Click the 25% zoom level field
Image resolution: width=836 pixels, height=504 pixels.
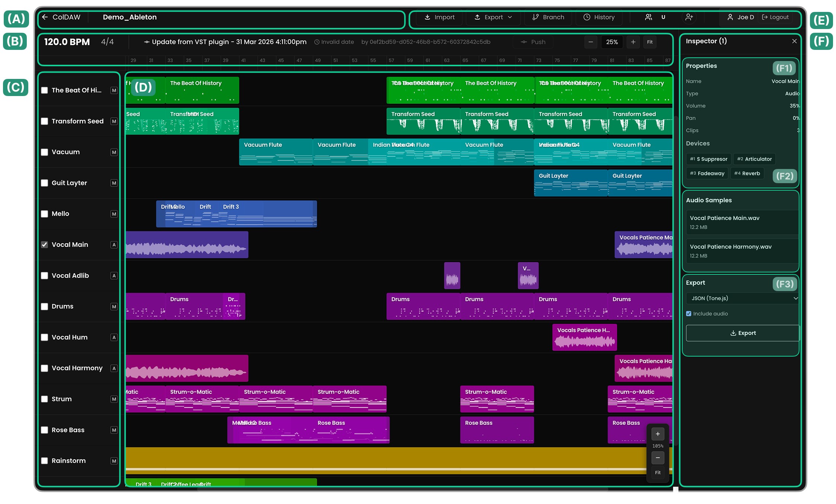612,42
